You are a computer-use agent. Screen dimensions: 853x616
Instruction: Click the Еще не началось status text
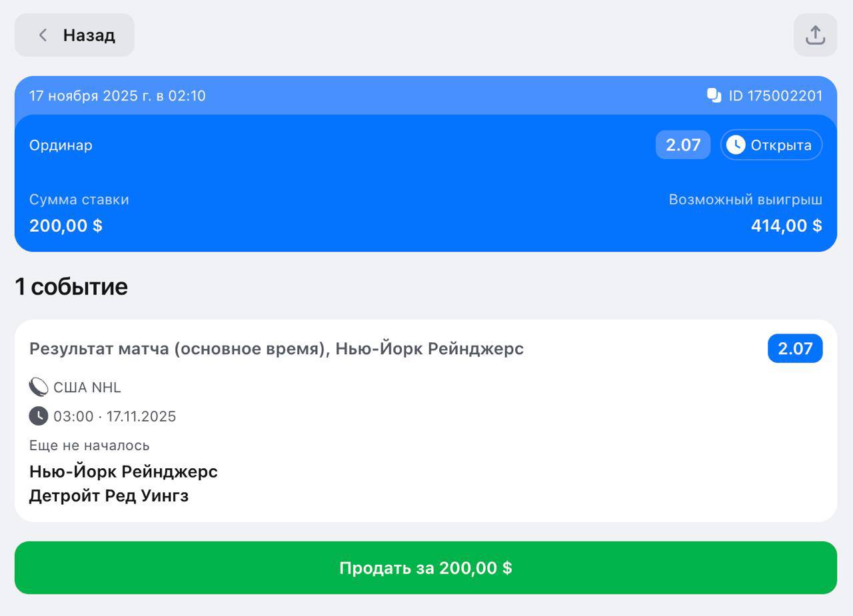click(x=89, y=446)
